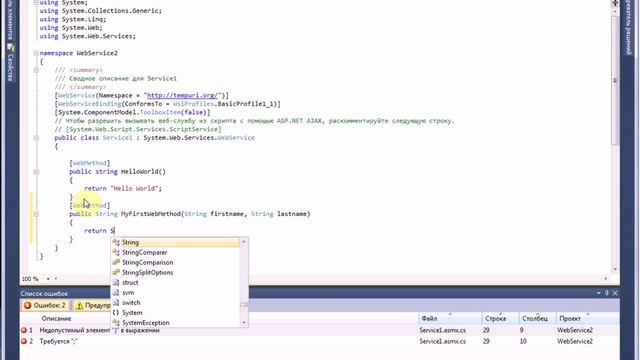Click the WsiProfiles.BasicProfile1_1 text
This screenshot has height=360, width=640.
click(x=224, y=104)
